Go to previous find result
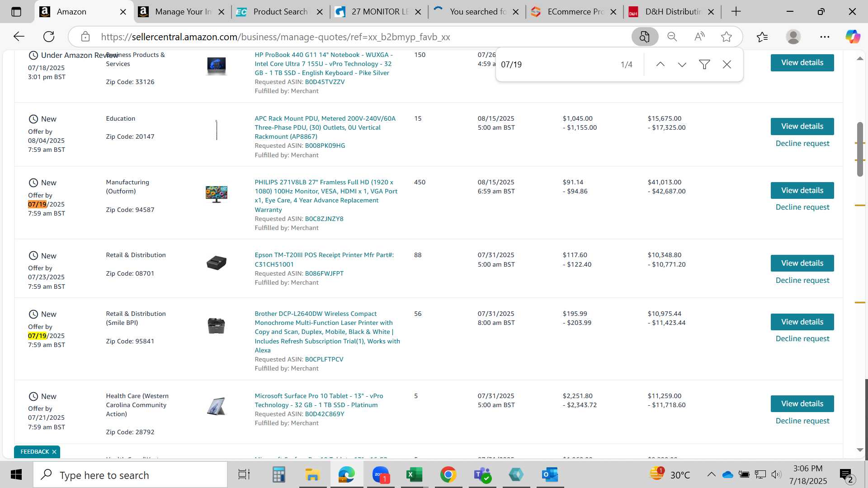Screen dimensions: 868x488 [x=660, y=65]
